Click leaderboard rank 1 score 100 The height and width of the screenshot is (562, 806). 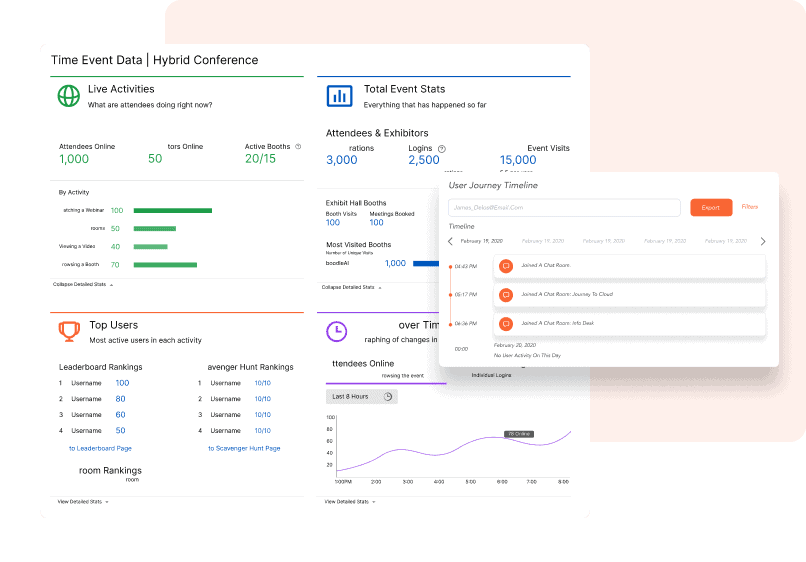(x=122, y=383)
